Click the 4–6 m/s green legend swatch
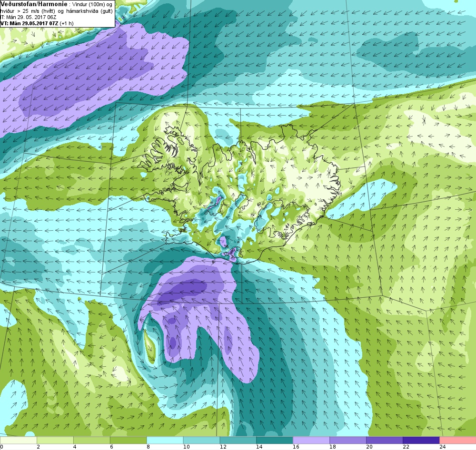This screenshot has width=476, height=450. [x=92, y=440]
